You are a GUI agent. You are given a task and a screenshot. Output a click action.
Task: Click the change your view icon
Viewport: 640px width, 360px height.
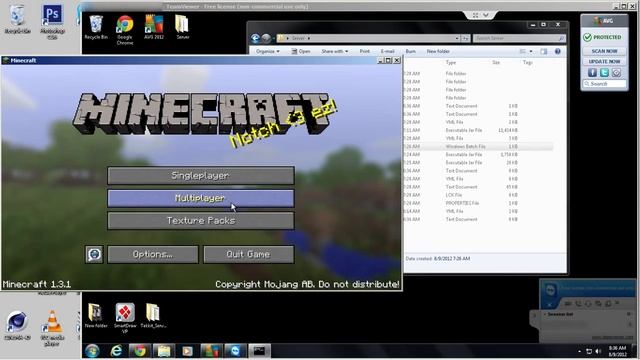523,51
